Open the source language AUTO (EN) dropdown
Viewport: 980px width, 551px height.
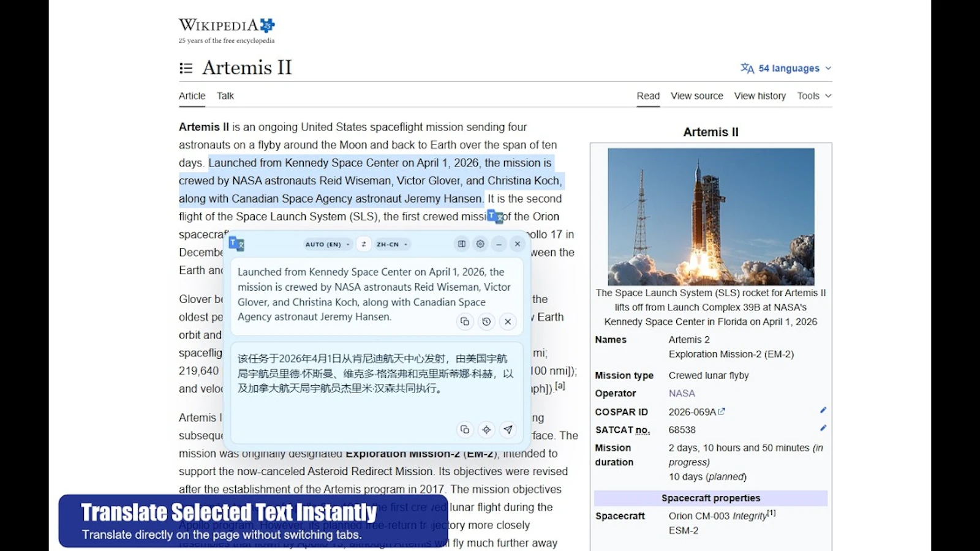coord(328,244)
